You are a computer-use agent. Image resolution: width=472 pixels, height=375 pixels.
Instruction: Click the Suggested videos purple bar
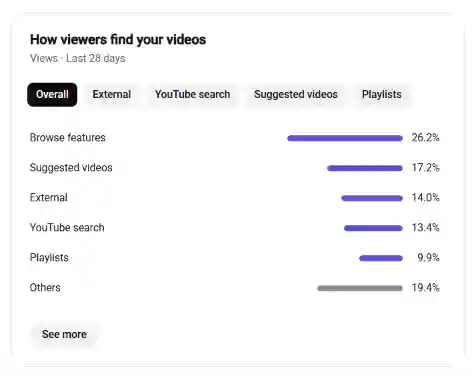pyautogui.click(x=365, y=168)
